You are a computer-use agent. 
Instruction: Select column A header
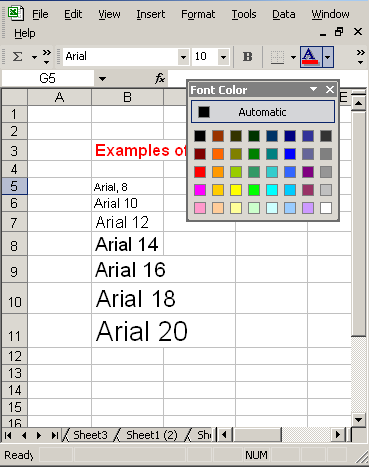(x=60, y=97)
